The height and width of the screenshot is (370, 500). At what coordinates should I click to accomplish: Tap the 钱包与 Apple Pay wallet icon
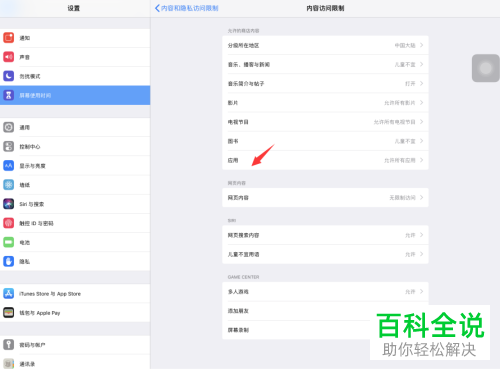[x=9, y=313]
